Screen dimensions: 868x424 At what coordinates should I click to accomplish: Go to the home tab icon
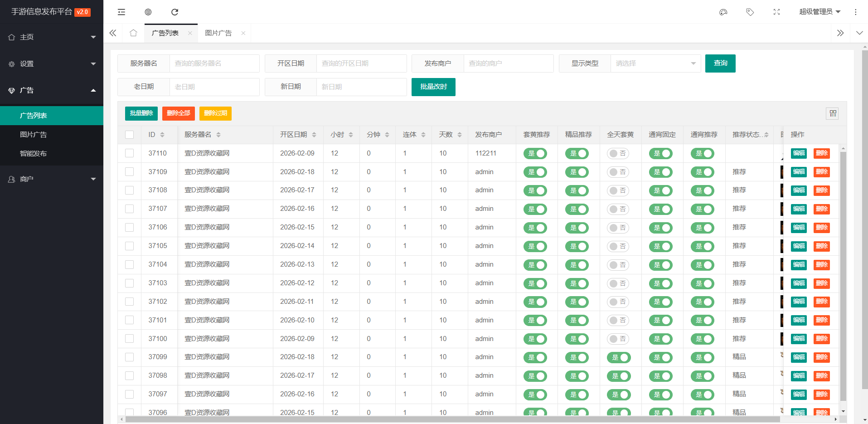(x=133, y=33)
